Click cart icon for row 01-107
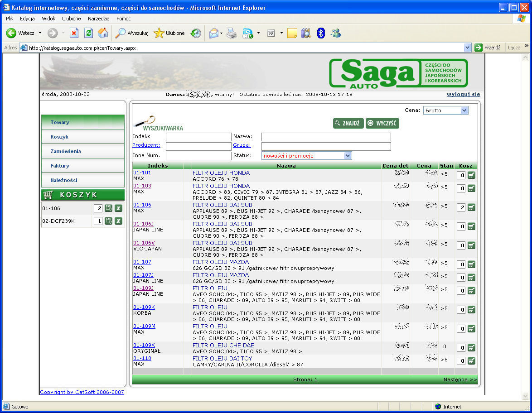 tap(471, 264)
